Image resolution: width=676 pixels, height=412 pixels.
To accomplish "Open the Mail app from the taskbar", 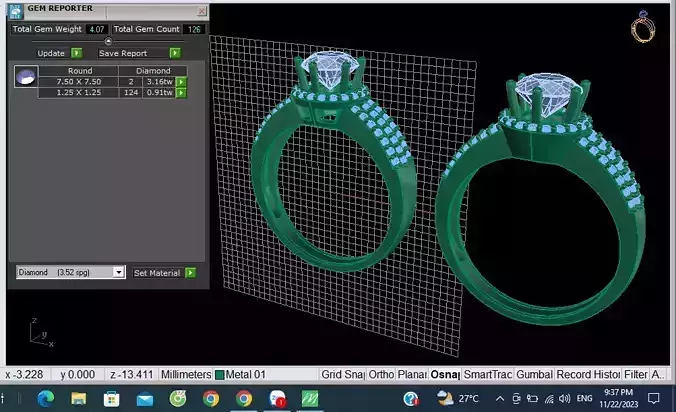I will pos(145,400).
